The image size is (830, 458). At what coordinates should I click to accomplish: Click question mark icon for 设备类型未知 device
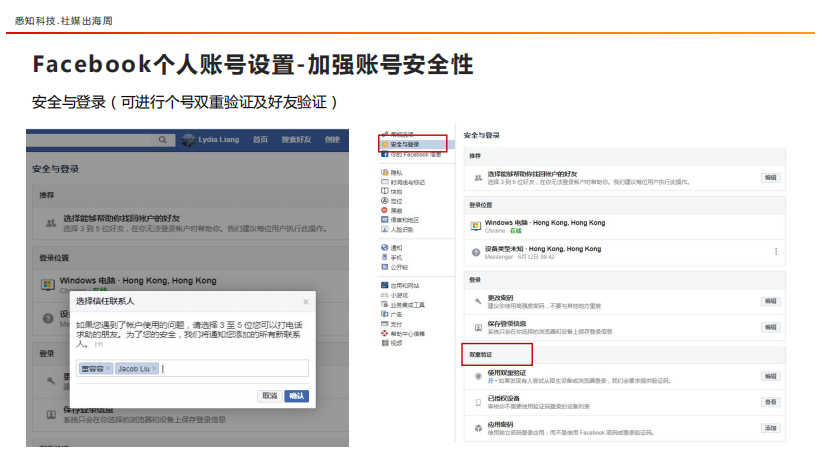tap(476, 253)
